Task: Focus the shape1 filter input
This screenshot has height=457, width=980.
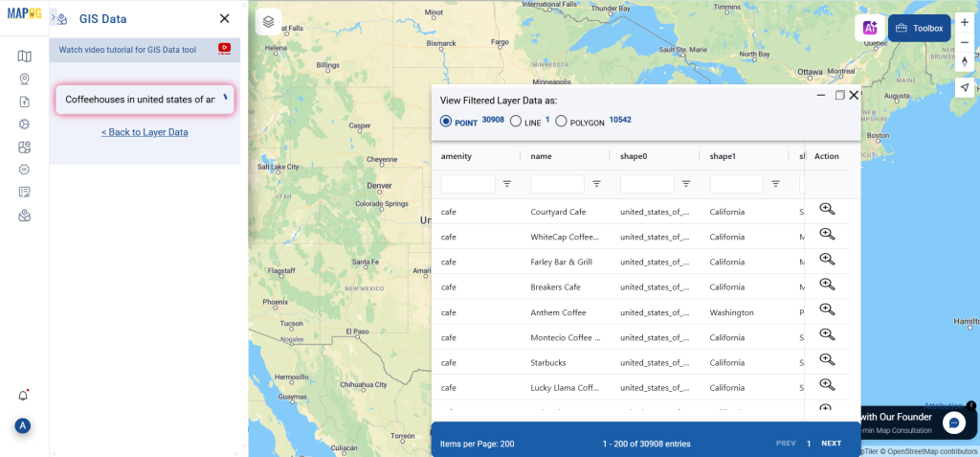Action: 736,184
